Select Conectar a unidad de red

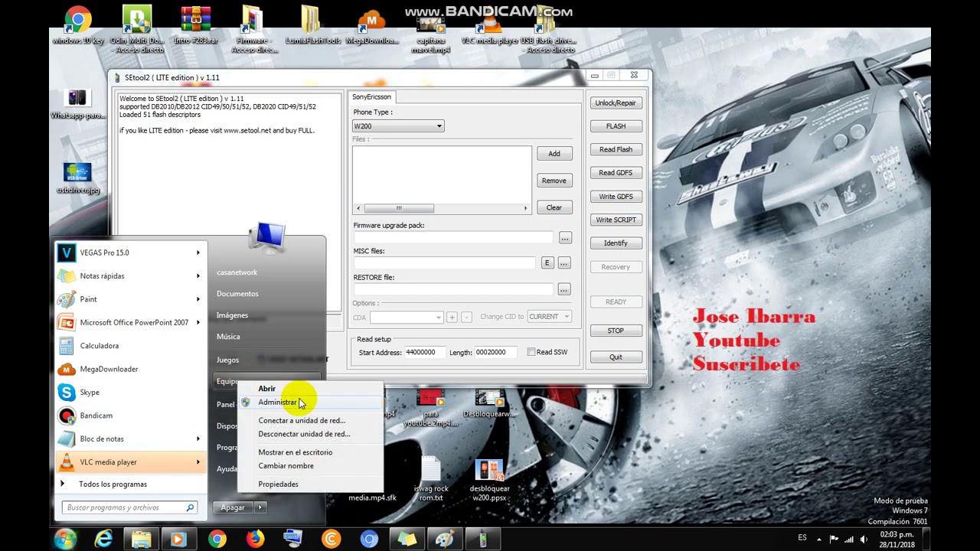coord(309,421)
